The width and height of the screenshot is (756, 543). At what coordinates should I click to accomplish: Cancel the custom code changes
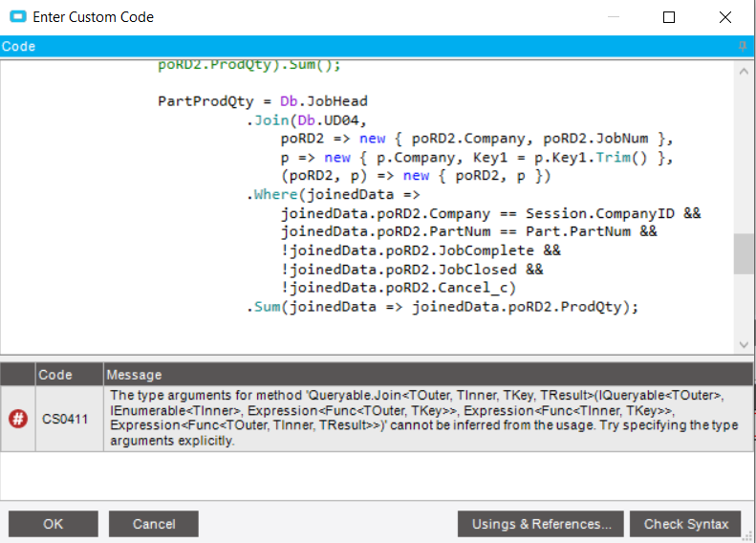pyautogui.click(x=153, y=524)
